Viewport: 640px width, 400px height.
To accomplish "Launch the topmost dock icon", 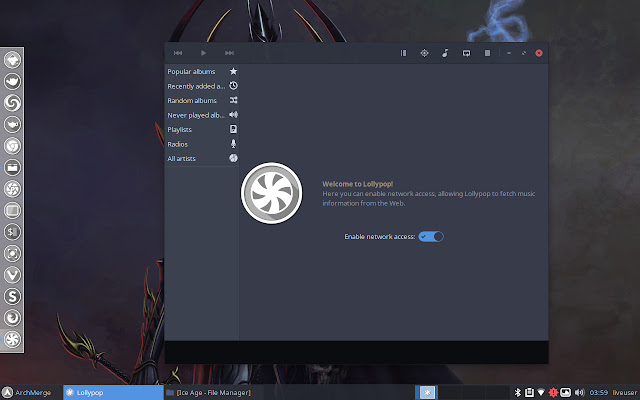I will click(12, 60).
